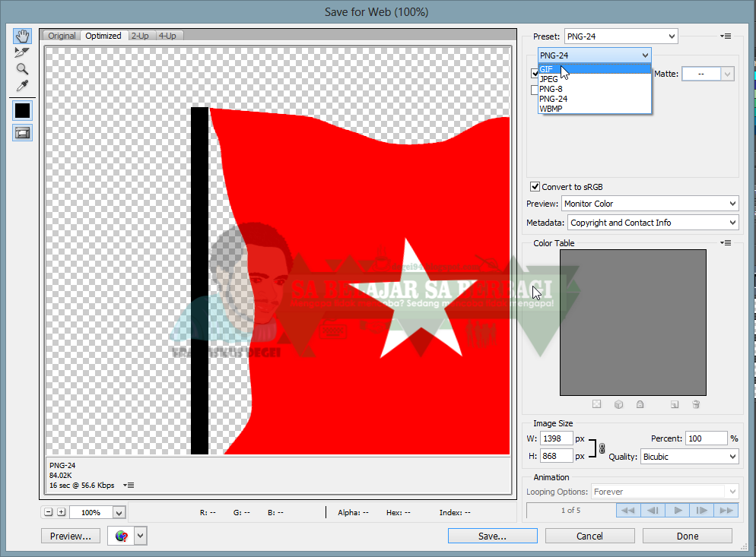Switch to the 4-Up tab
The image size is (756, 557).
point(168,36)
